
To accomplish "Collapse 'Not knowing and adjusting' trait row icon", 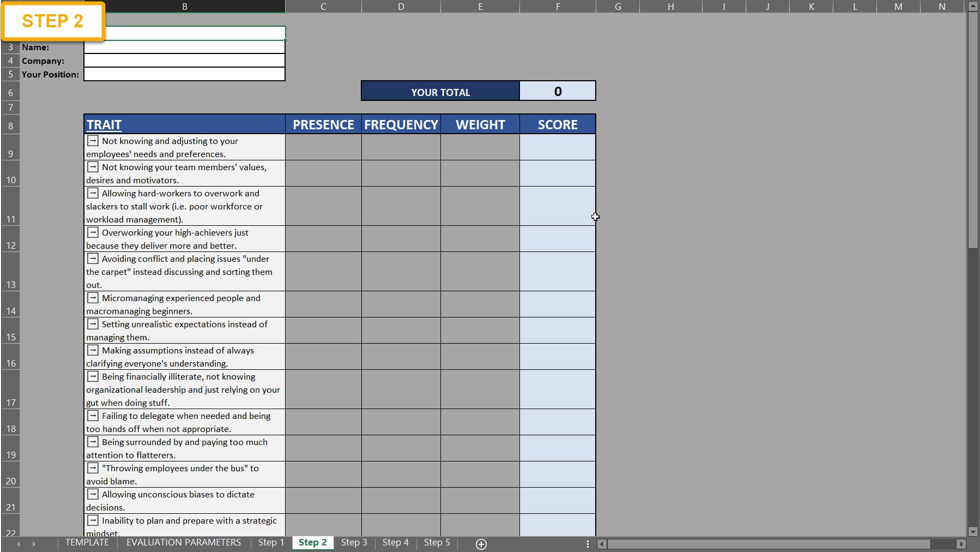I will (x=93, y=141).
